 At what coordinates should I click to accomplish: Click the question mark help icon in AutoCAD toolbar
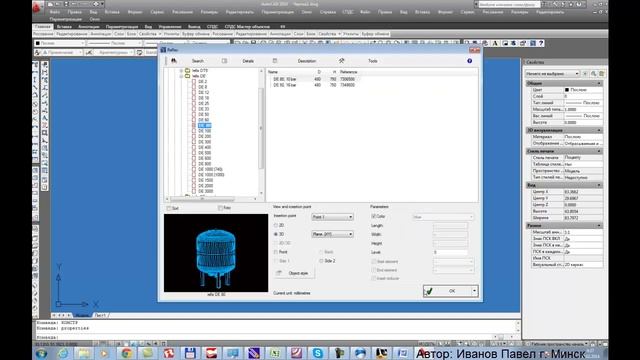(x=541, y=43)
